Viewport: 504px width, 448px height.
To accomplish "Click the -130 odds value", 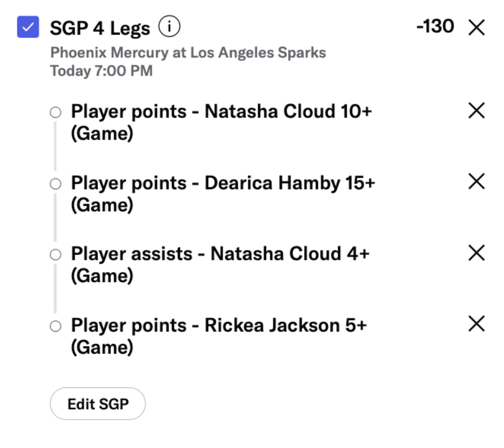I will [435, 27].
